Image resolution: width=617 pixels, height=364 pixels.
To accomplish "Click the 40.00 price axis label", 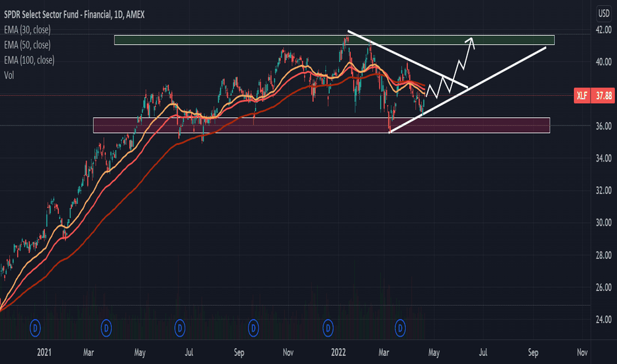I will (604, 62).
